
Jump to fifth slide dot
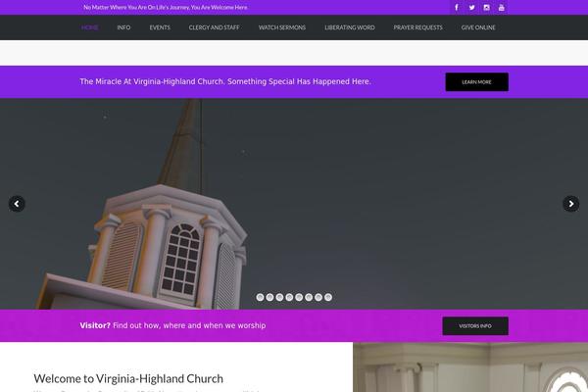point(299,297)
